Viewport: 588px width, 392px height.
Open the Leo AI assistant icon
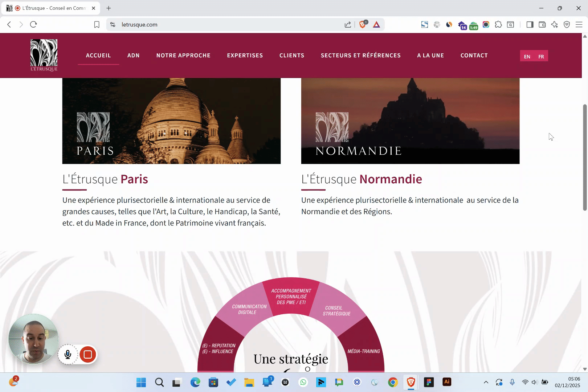pos(554,25)
